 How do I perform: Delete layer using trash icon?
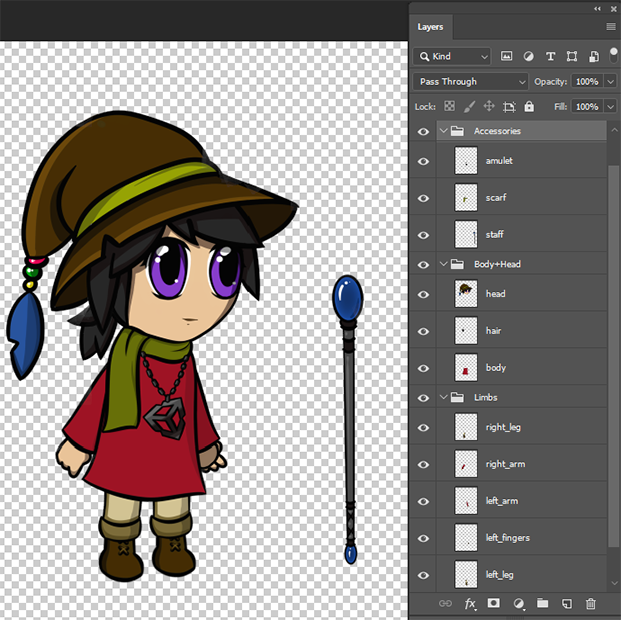coord(590,604)
